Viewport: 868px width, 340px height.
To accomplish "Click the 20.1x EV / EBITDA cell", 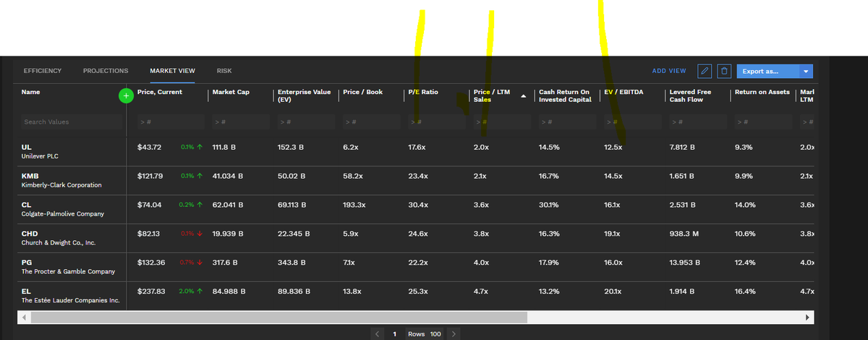I will pyautogui.click(x=613, y=292).
